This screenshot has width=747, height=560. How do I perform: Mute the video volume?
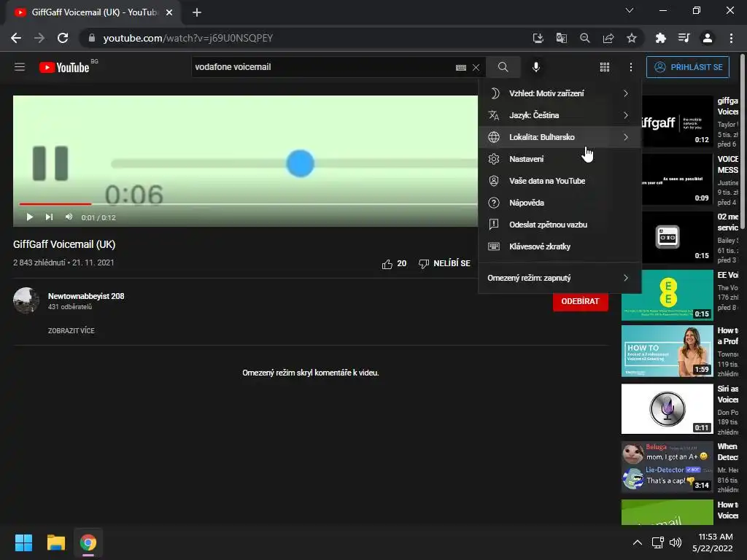tap(69, 217)
